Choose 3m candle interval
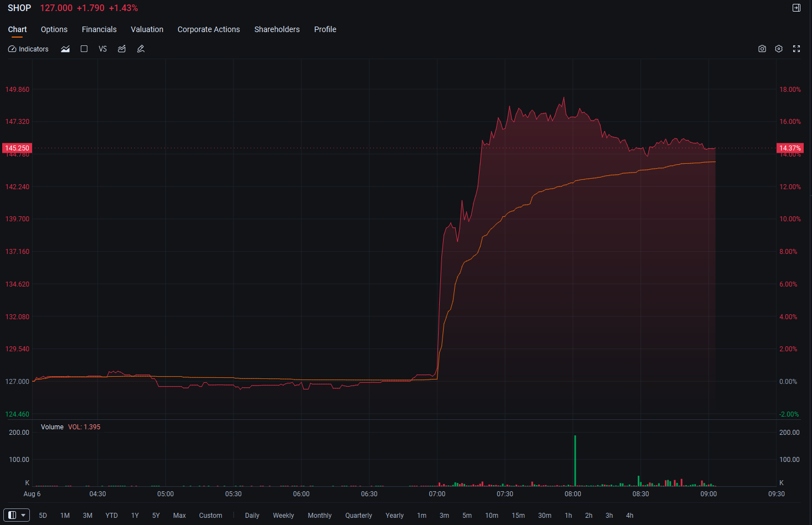812x525 pixels. coord(444,516)
